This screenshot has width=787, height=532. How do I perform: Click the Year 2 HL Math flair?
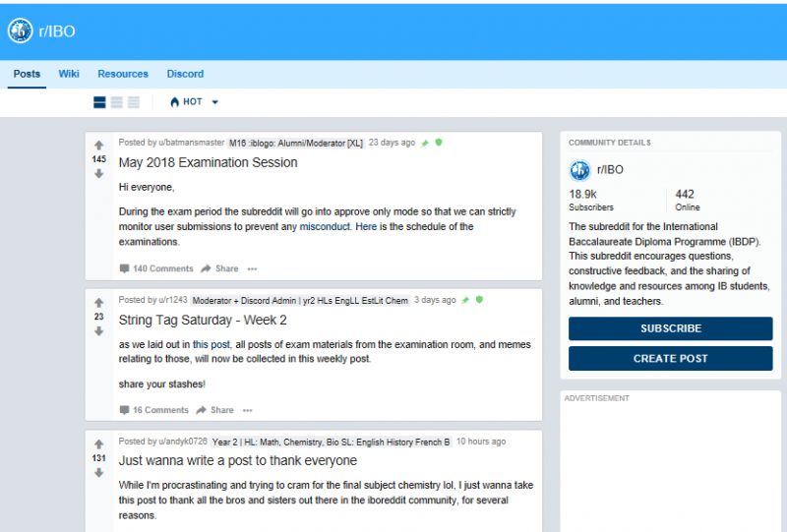(x=331, y=443)
